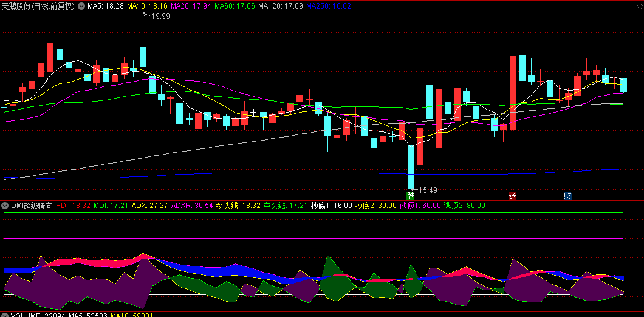Click the 天鹅股份(日线.前复权) chart title
Screen dimensions: 644x317
click(x=39, y=6)
